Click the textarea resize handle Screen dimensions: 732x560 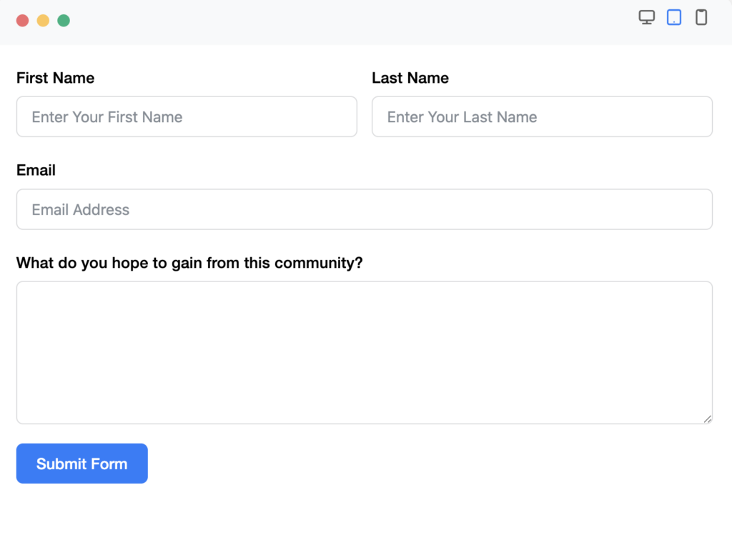[708, 418]
